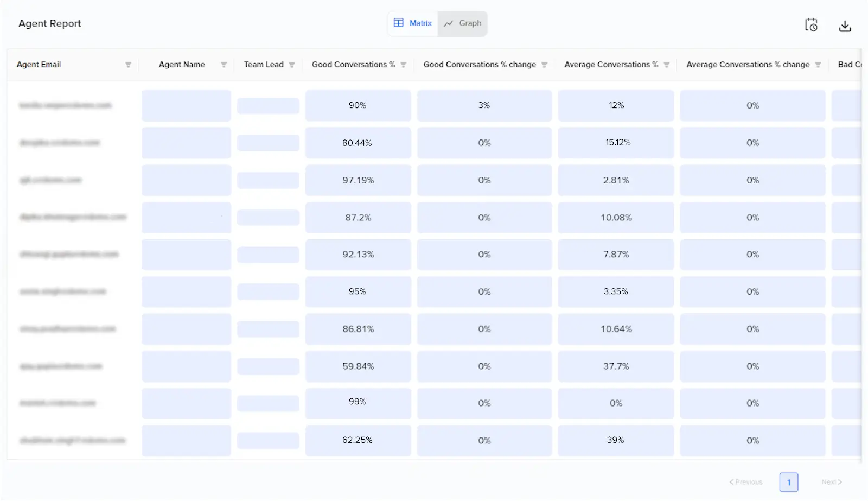Open the date range picker icon
This screenshot has width=868, height=501.
[x=811, y=25]
